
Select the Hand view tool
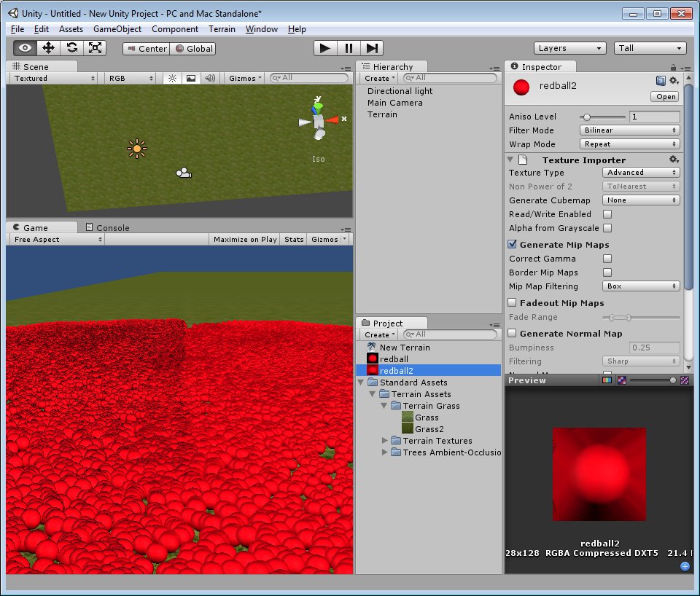[x=26, y=48]
